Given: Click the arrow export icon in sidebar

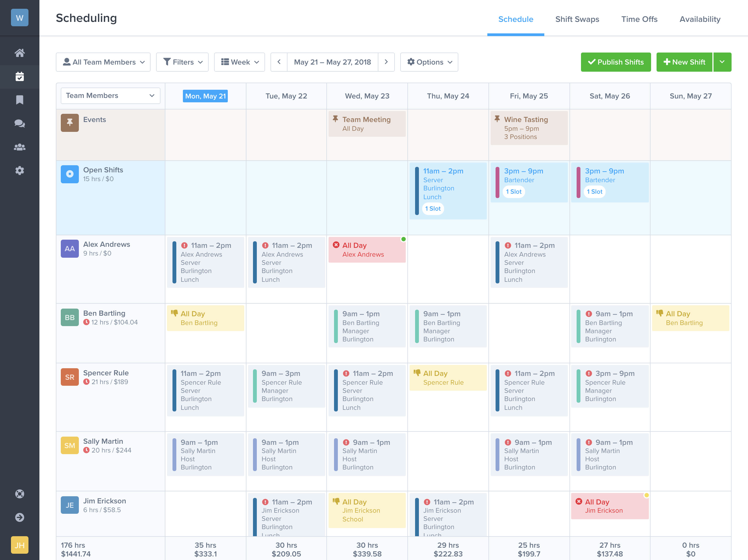Looking at the screenshot, I should [x=19, y=517].
